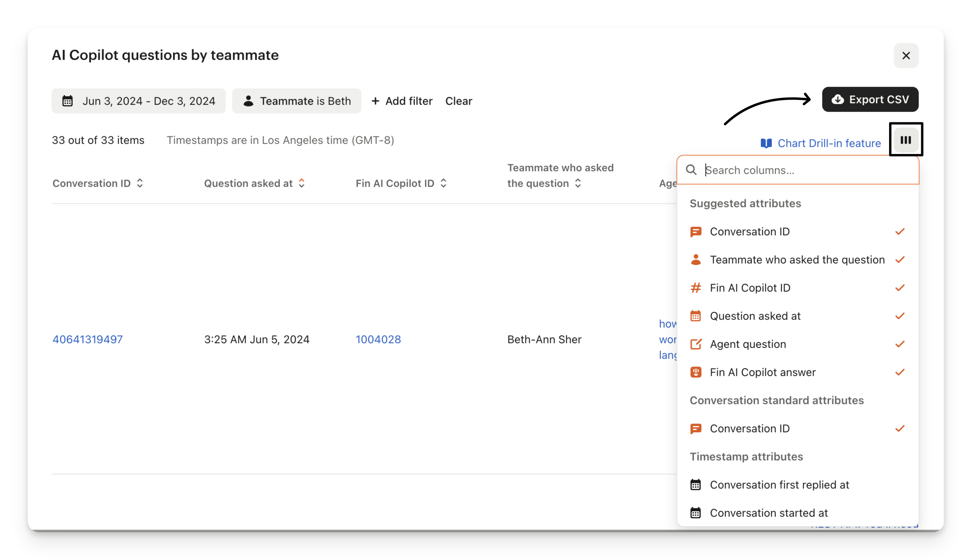The image size is (972, 560).
Task: Click the Fin icon next to Fin AI Copilot answer
Action: pyautogui.click(x=696, y=372)
